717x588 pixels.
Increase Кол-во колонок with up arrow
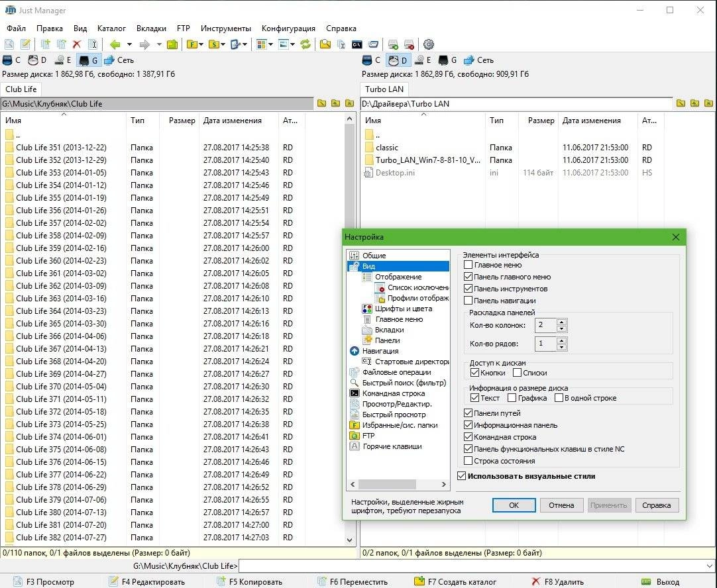[x=561, y=322]
